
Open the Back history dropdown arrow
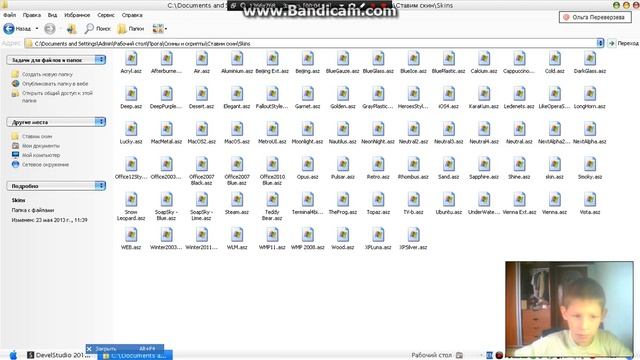[x=37, y=29]
